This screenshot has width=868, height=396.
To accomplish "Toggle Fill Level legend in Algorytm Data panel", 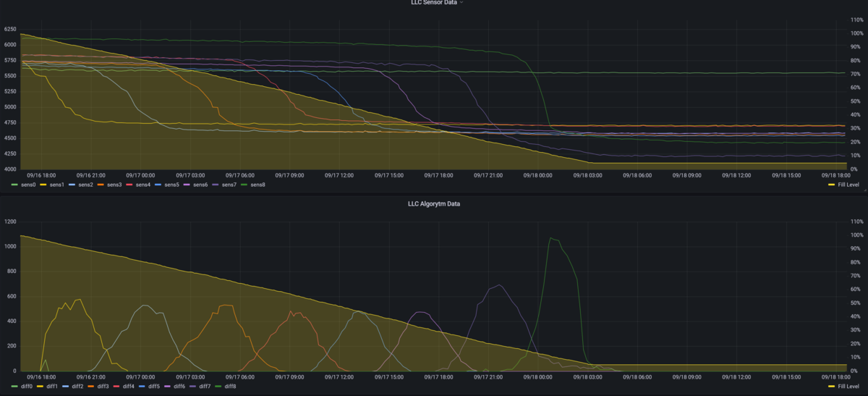I will click(846, 387).
